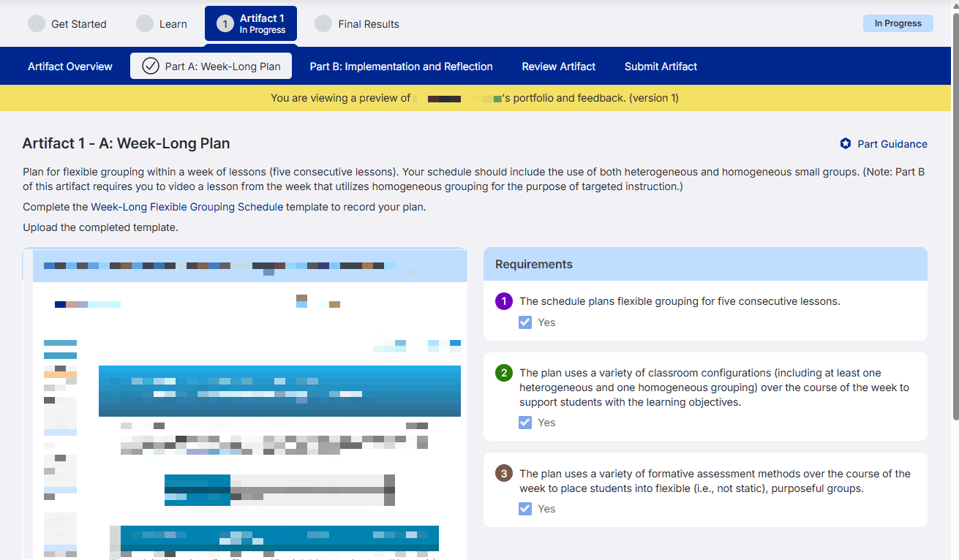Toggle Yes checkbox for formative assessment requirement
This screenshot has width=959, height=560.
click(525, 509)
